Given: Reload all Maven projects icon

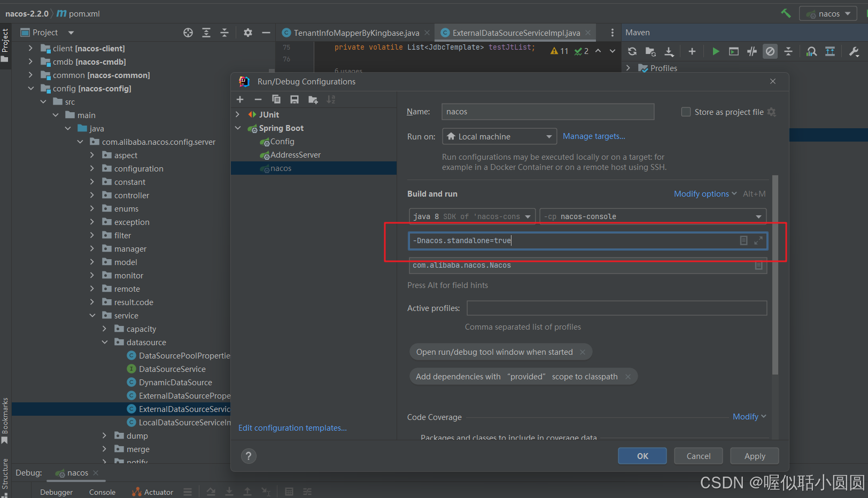Looking at the screenshot, I should [632, 51].
